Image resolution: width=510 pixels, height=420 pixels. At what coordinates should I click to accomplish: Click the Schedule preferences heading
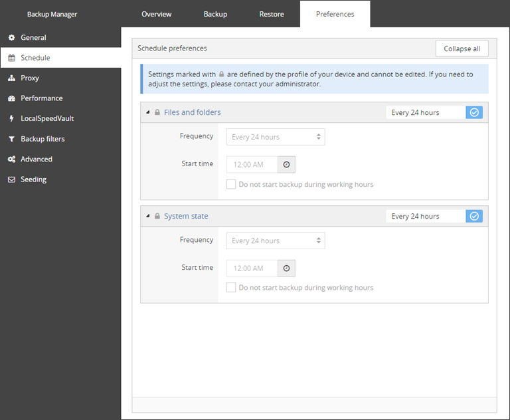pyautogui.click(x=172, y=49)
